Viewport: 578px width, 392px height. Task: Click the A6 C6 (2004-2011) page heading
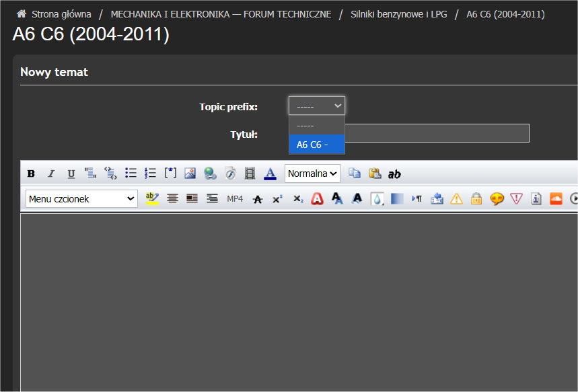coord(91,34)
